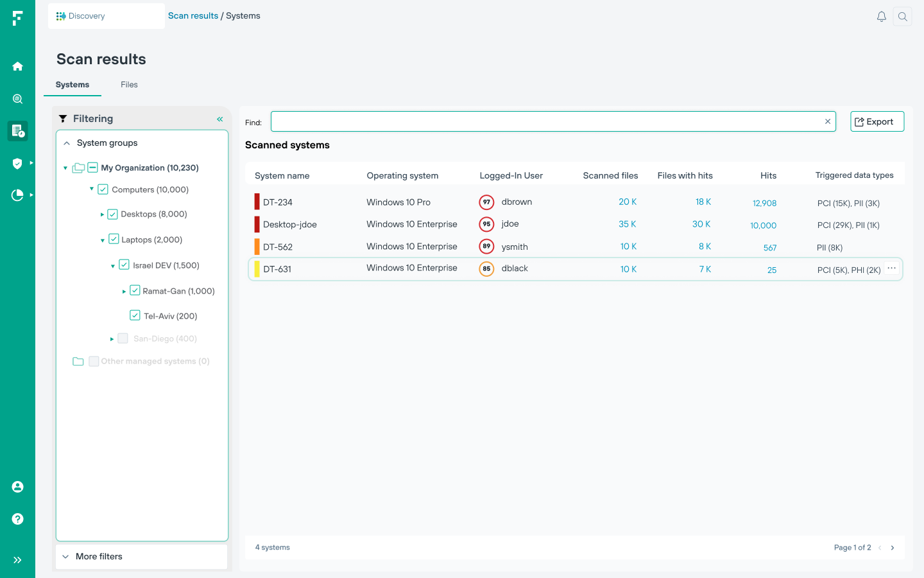Click the Export button
This screenshot has width=924, height=578.
pos(877,121)
